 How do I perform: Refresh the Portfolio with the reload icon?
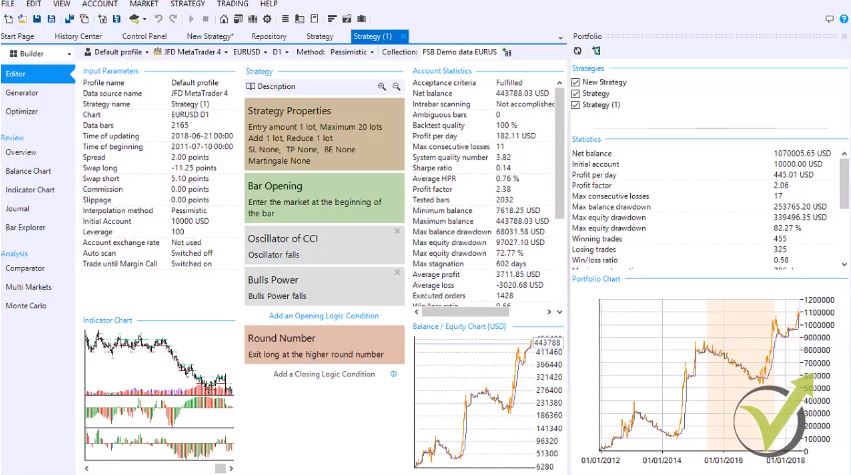click(x=577, y=50)
